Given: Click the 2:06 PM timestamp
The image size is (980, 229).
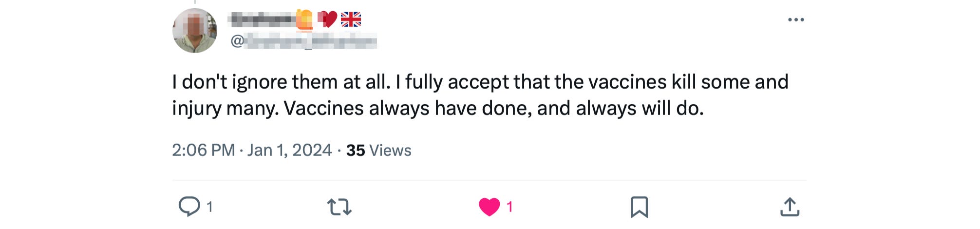Looking at the screenshot, I should [203, 150].
